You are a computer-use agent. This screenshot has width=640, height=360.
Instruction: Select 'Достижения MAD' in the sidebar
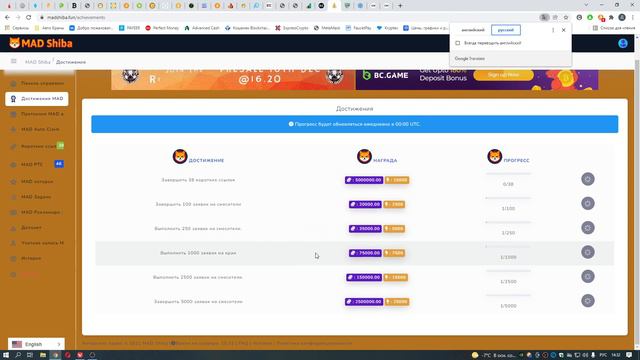click(37, 99)
